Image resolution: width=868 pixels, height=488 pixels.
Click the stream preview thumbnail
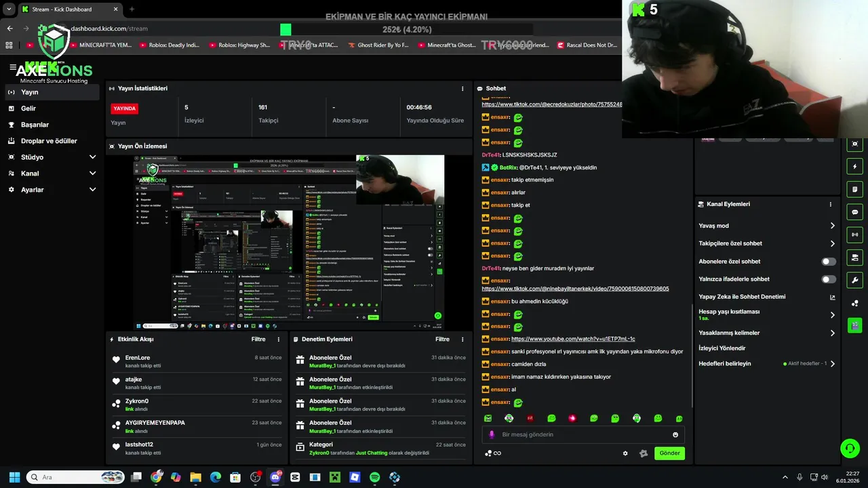pos(289,242)
